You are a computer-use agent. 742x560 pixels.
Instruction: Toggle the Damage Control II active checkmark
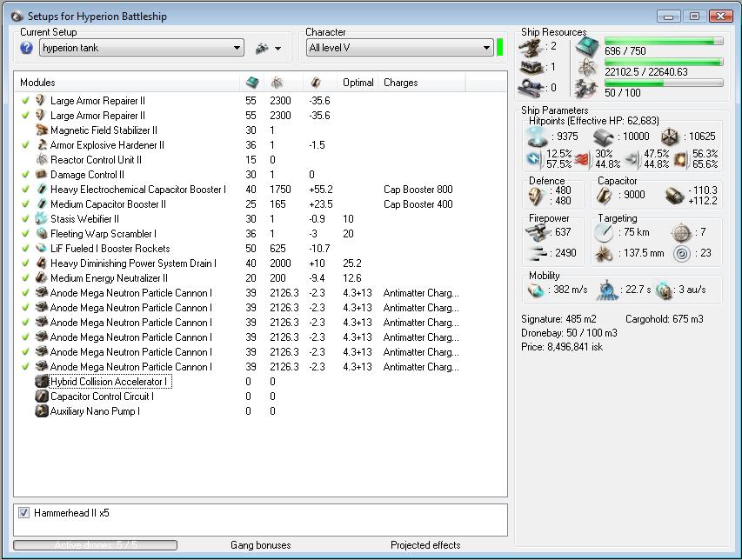pos(25,174)
